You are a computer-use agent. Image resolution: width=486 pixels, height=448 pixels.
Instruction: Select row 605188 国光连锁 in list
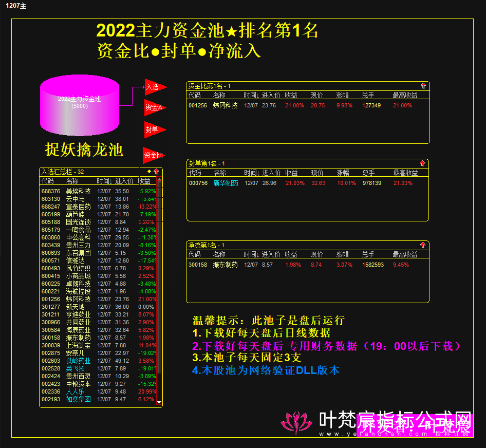(x=99, y=222)
